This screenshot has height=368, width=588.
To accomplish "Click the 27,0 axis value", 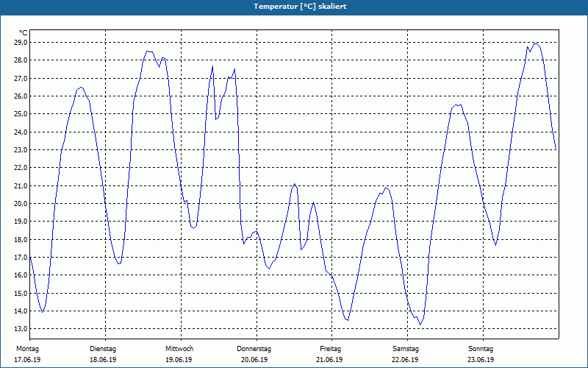I will point(21,79).
